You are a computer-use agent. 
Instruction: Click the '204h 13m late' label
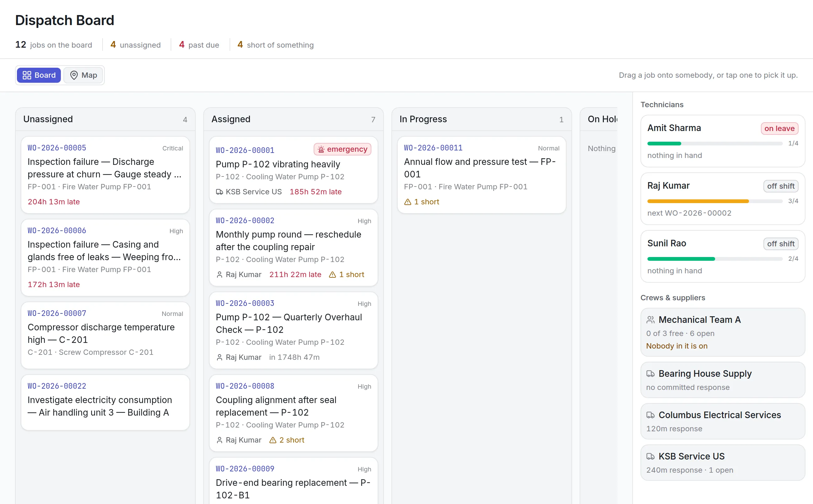click(54, 202)
